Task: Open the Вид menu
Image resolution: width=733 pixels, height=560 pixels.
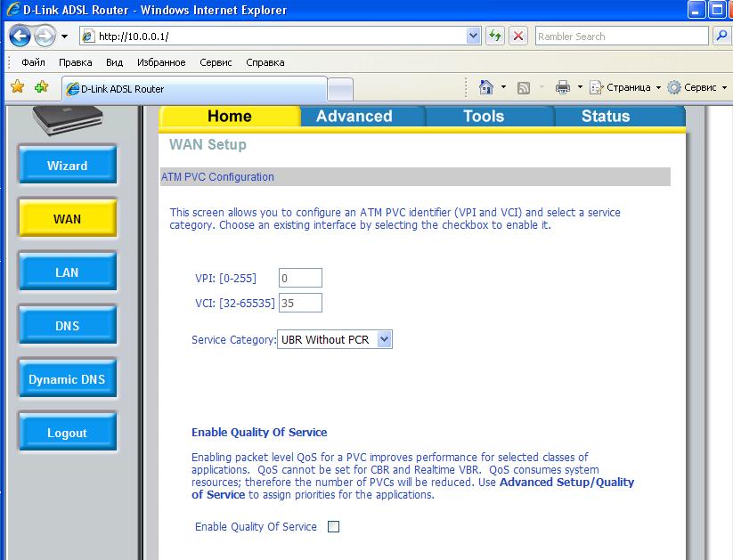Action: (x=114, y=62)
